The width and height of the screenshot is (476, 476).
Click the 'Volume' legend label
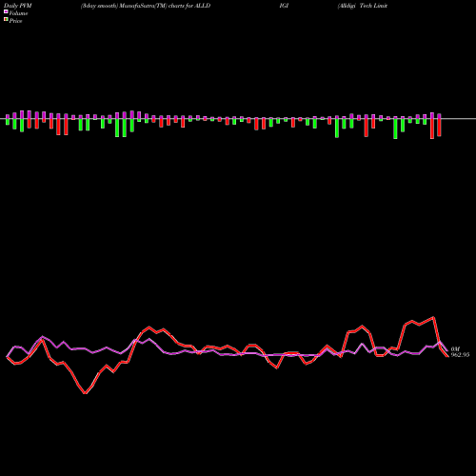[18, 13]
